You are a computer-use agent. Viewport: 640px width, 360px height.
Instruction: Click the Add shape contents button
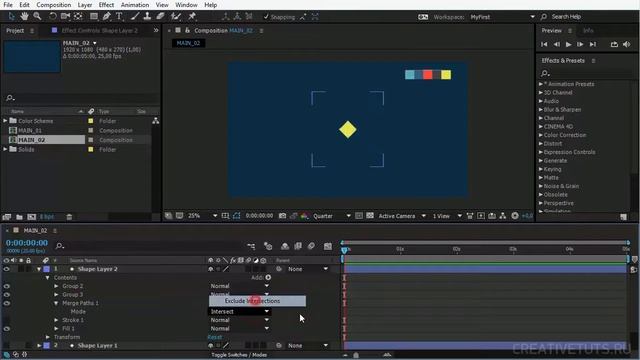[268, 278]
